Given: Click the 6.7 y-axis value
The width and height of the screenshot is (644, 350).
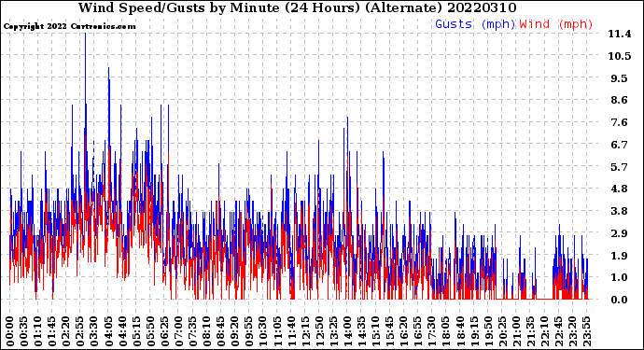Looking at the screenshot, I should click(620, 145).
